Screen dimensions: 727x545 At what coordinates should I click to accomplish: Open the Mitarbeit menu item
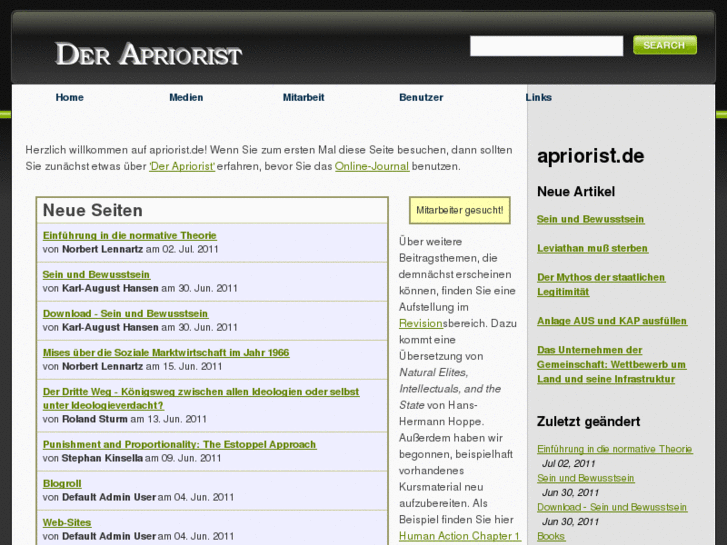pos(303,97)
